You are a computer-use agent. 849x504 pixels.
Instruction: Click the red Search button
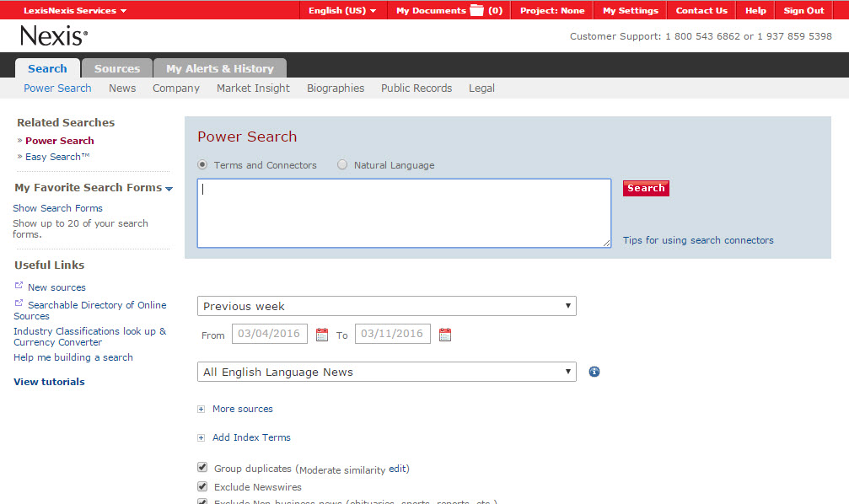click(x=646, y=189)
